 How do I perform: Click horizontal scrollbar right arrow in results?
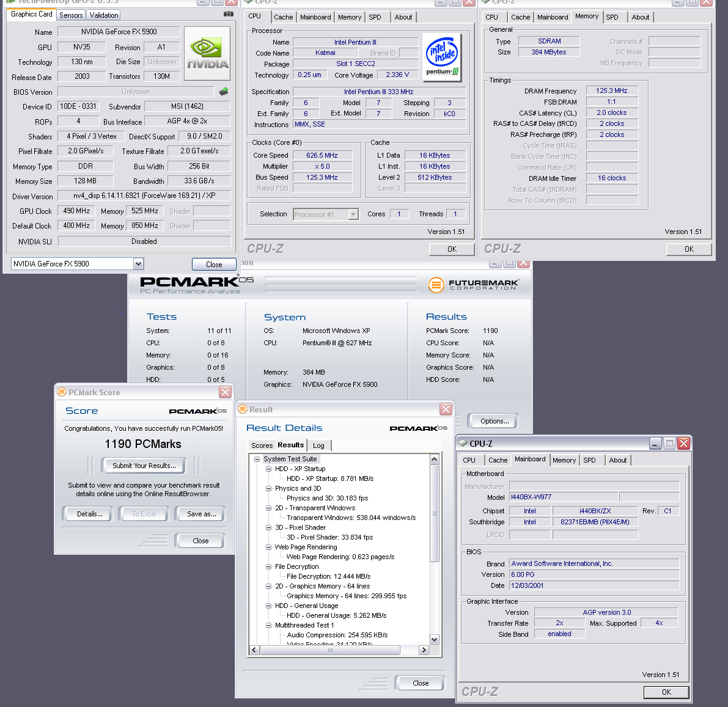424,650
